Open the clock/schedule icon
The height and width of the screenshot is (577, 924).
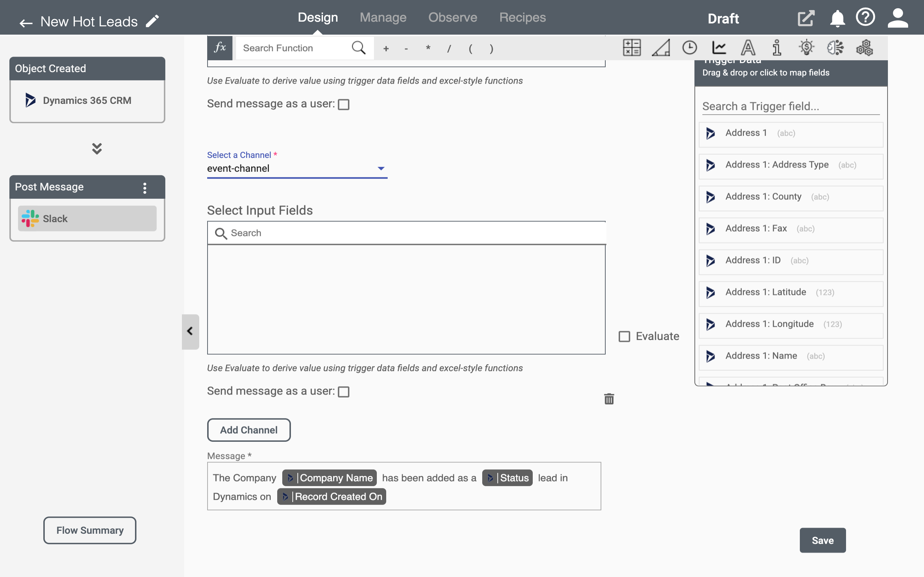tap(690, 47)
